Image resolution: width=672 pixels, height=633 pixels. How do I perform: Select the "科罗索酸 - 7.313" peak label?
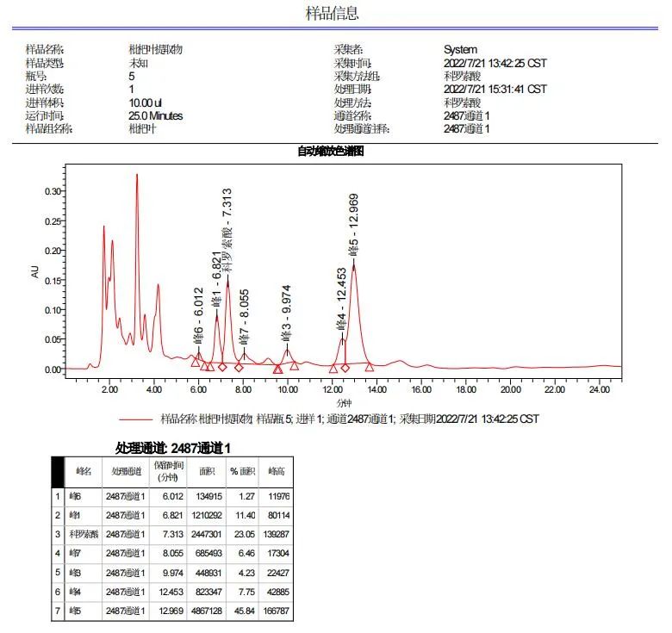227,230
